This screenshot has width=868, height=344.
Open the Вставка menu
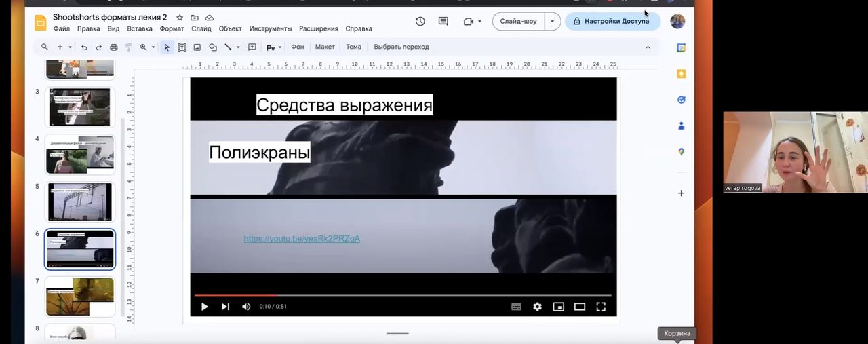pos(140,28)
